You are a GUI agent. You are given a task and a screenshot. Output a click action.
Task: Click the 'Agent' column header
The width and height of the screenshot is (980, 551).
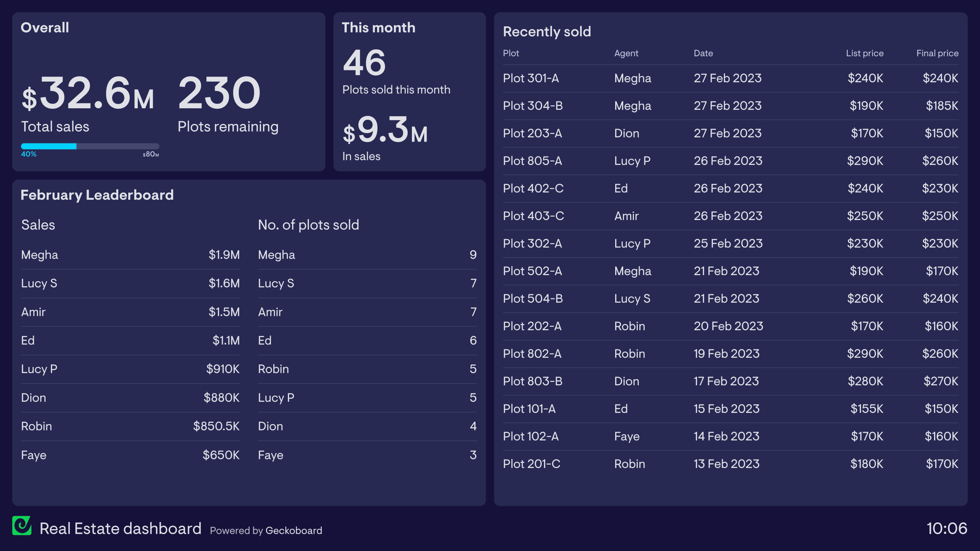click(x=626, y=53)
